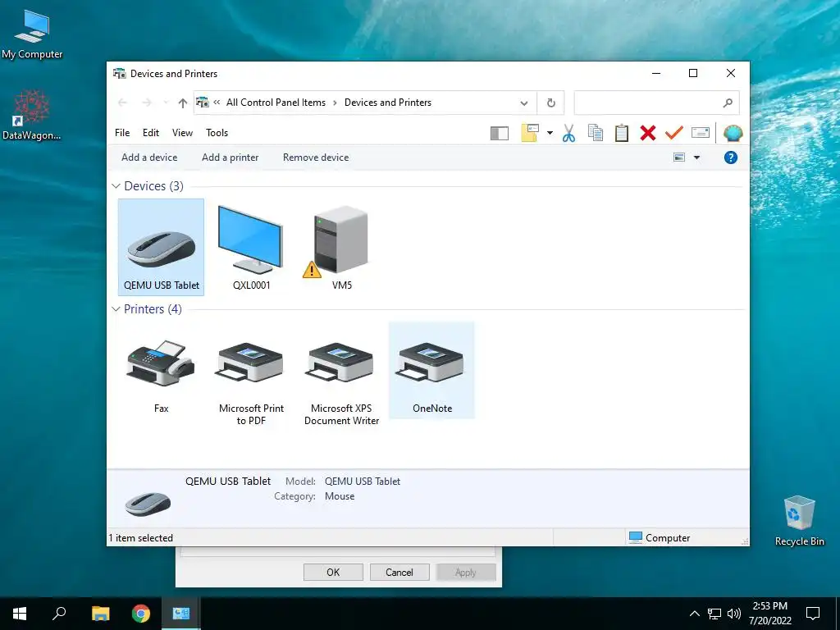Toggle the preview pane layout icon
840x630 pixels.
(x=500, y=133)
